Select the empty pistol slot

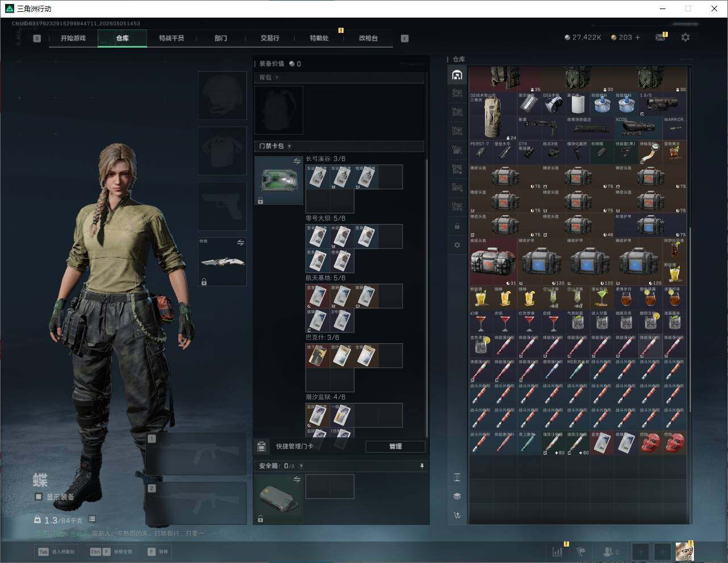point(223,206)
